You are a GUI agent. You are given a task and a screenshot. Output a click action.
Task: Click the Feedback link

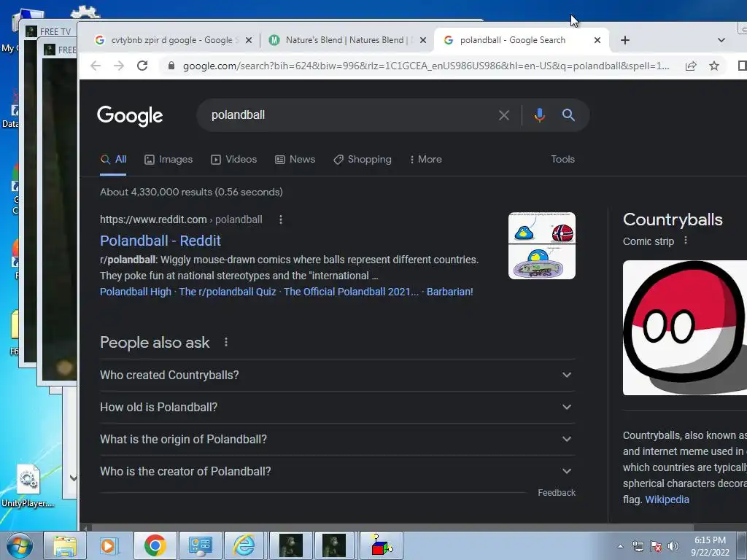[557, 493]
